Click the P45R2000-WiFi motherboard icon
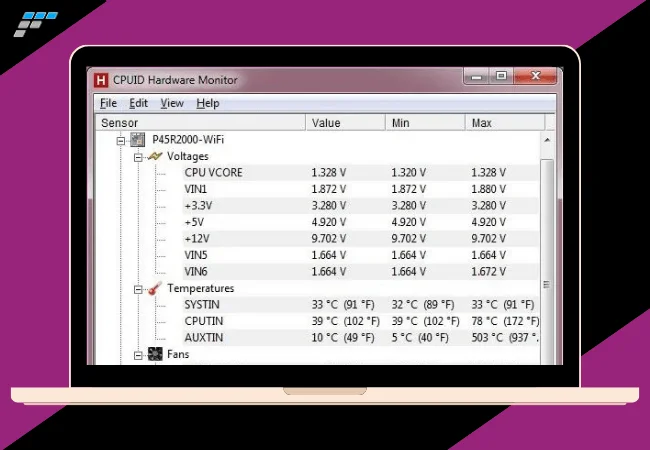This screenshot has height=450, width=650. [x=138, y=140]
